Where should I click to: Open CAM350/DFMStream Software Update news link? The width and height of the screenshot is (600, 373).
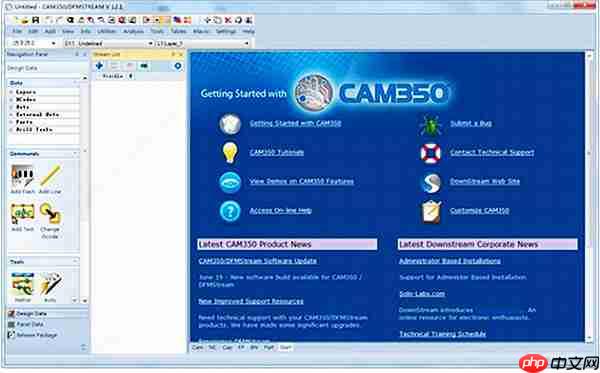258,261
